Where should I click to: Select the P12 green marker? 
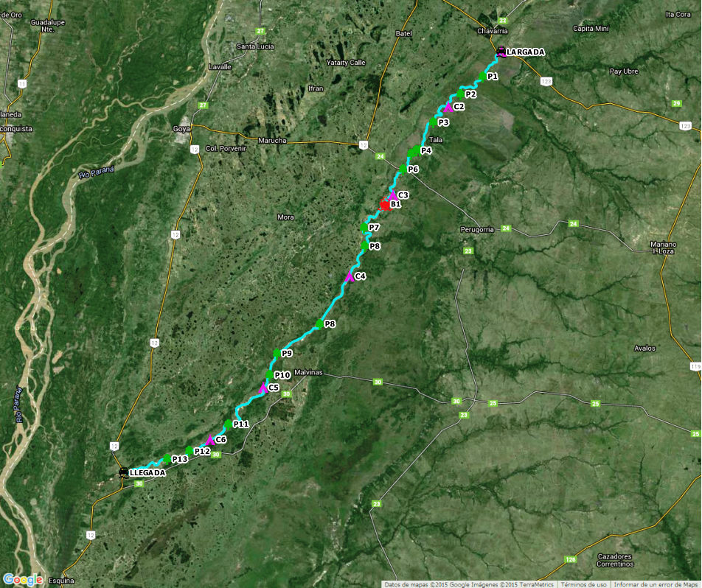point(190,451)
